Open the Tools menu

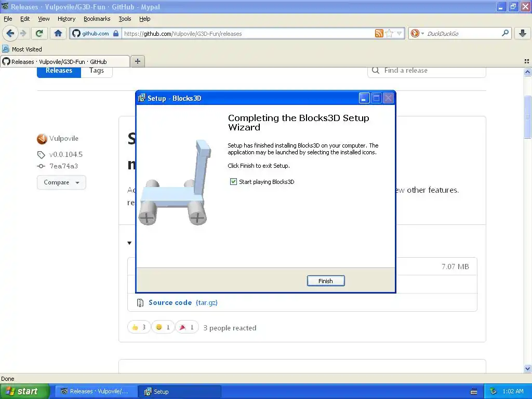125,19
